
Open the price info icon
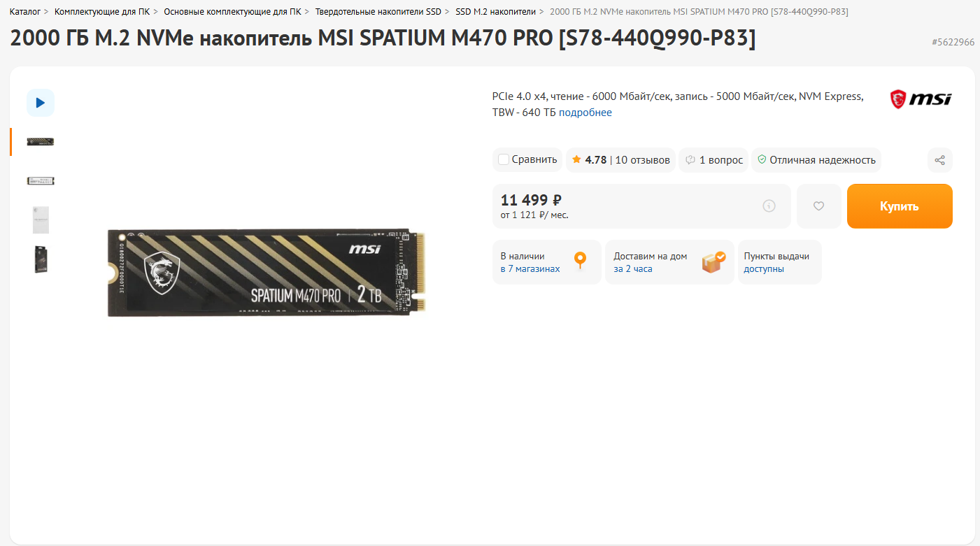769,206
